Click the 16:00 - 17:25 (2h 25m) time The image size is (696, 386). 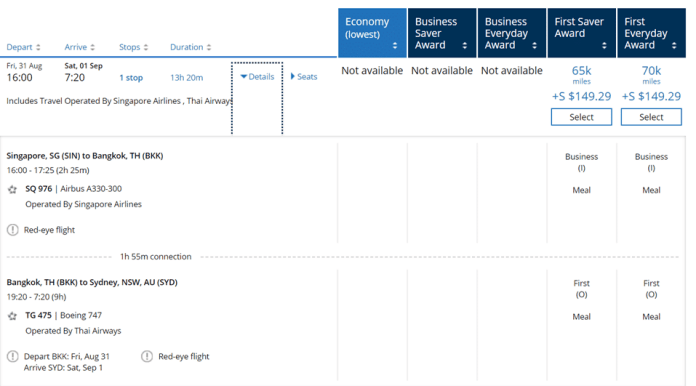point(48,170)
